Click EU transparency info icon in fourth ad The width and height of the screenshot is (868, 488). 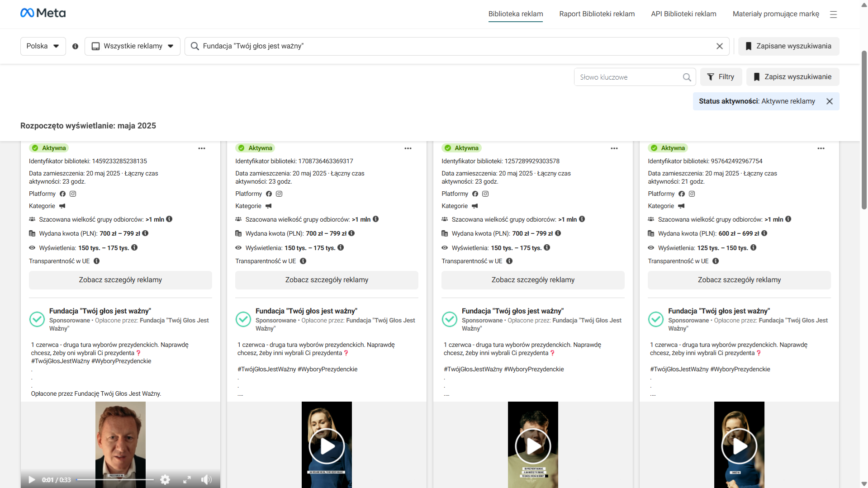[x=716, y=261]
